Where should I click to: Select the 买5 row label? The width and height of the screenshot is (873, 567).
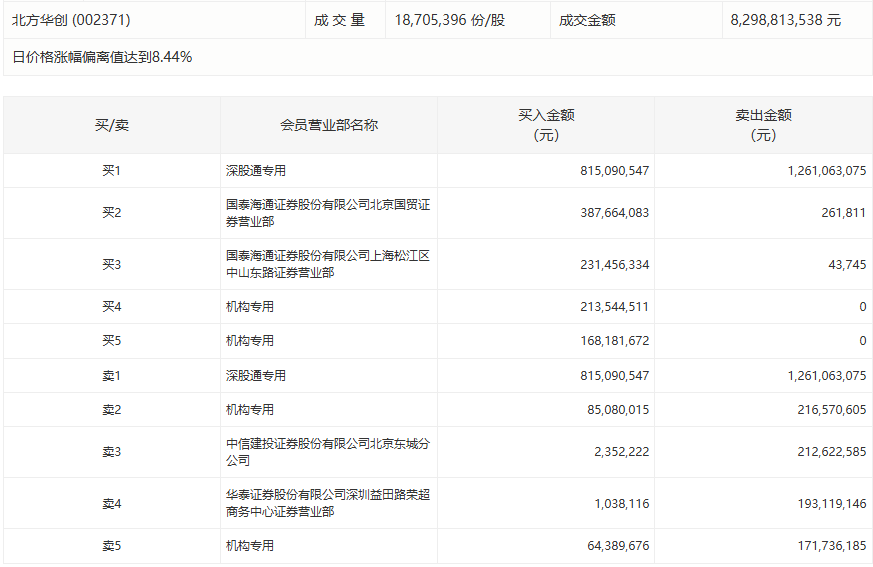tap(111, 340)
